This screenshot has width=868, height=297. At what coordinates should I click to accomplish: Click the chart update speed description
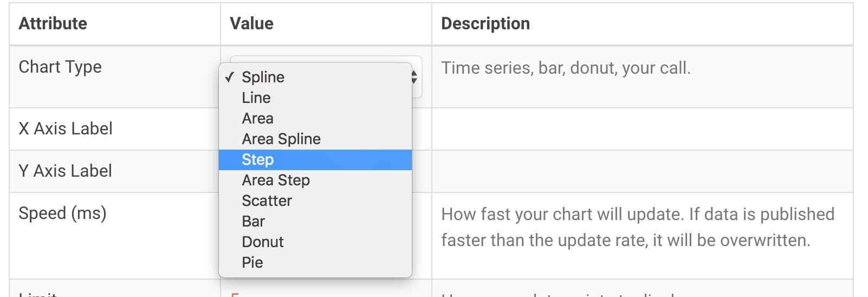[x=637, y=227]
